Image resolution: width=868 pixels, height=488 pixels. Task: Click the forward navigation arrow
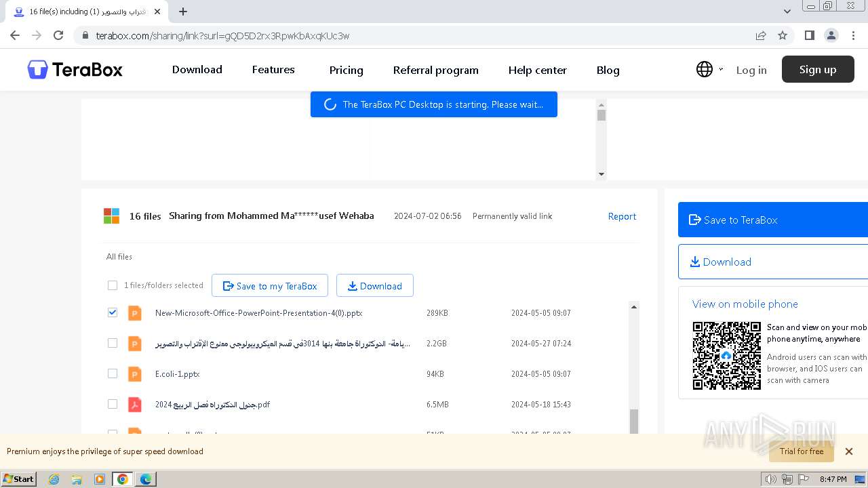click(37, 35)
